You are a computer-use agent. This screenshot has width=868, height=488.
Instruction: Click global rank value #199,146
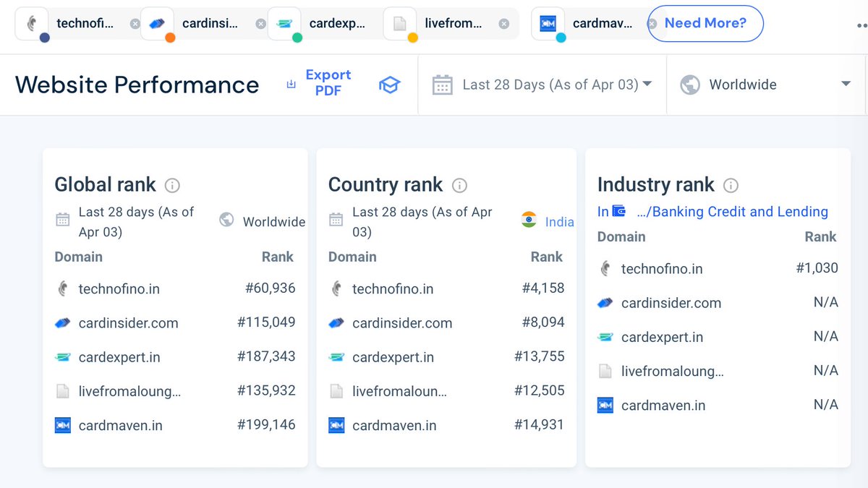point(266,424)
